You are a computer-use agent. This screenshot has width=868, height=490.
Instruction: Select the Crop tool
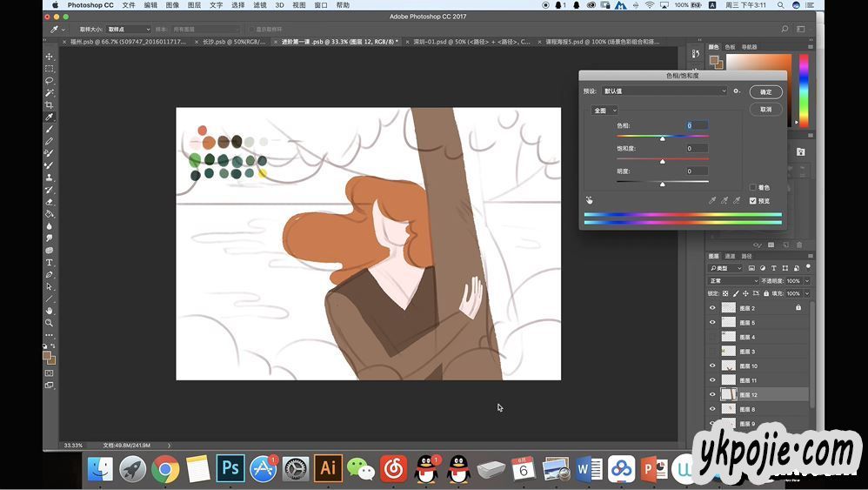pyautogui.click(x=50, y=104)
